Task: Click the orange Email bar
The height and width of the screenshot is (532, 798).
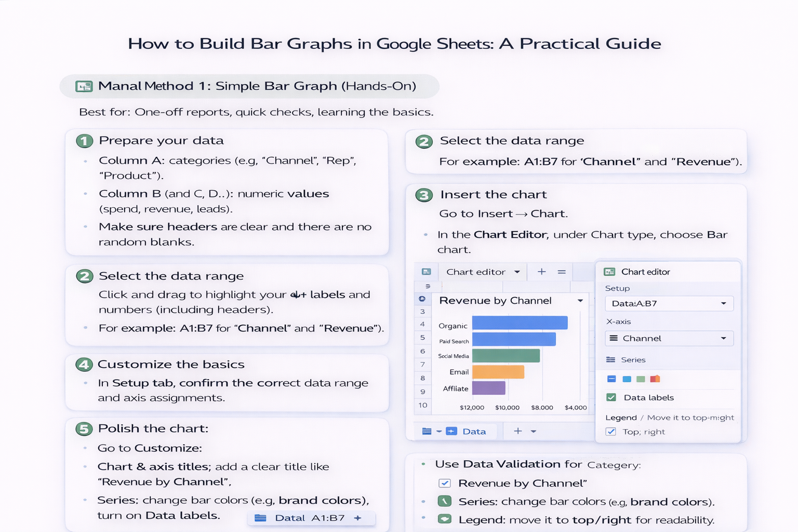Action: tap(498, 372)
